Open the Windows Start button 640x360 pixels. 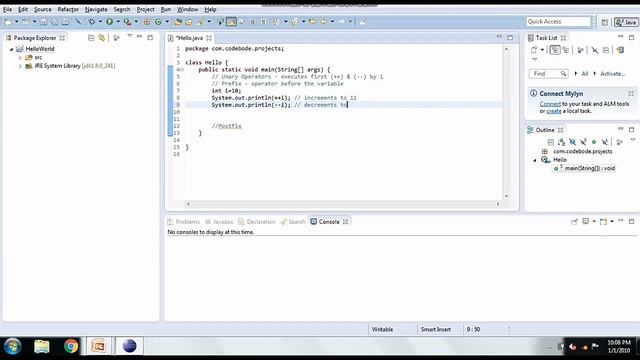(13, 347)
